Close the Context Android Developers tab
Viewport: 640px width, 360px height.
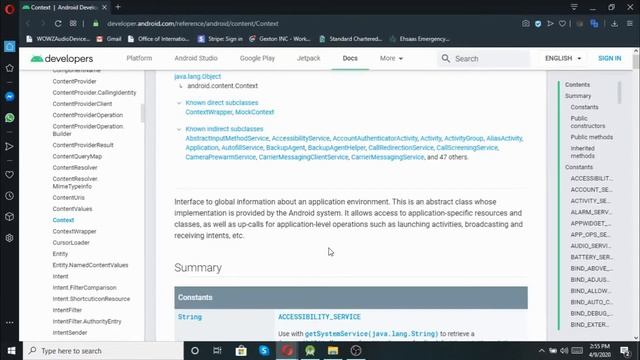click(x=104, y=7)
